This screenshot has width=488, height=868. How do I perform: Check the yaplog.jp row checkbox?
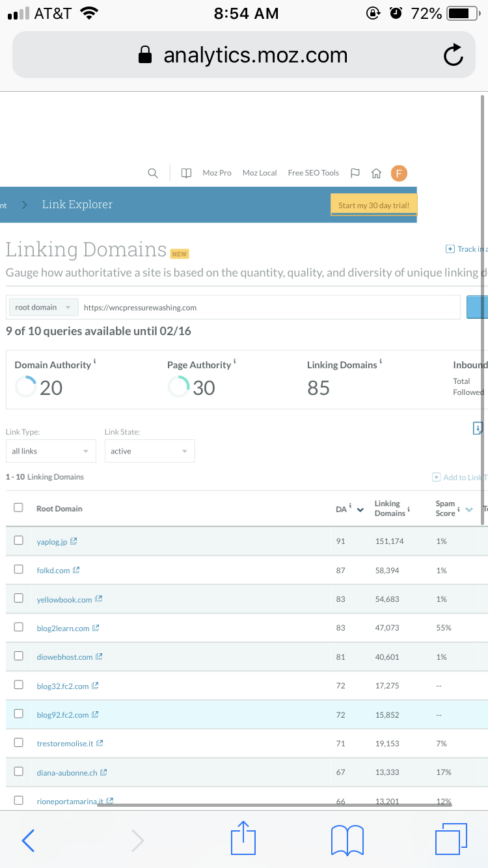pyautogui.click(x=18, y=541)
